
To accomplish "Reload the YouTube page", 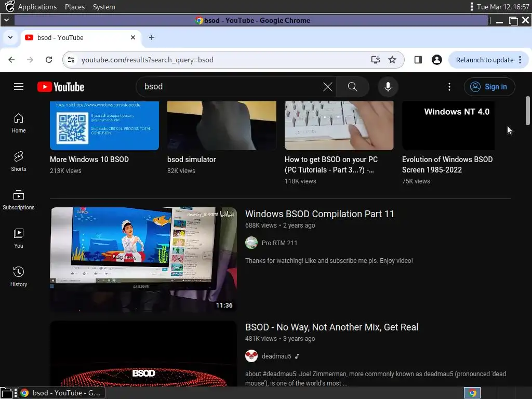I will [49, 60].
